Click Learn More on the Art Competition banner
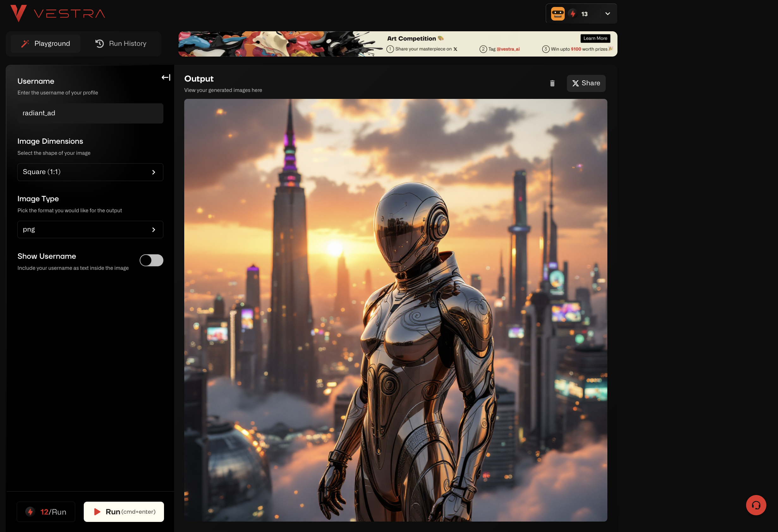The width and height of the screenshot is (778, 532). coord(595,39)
